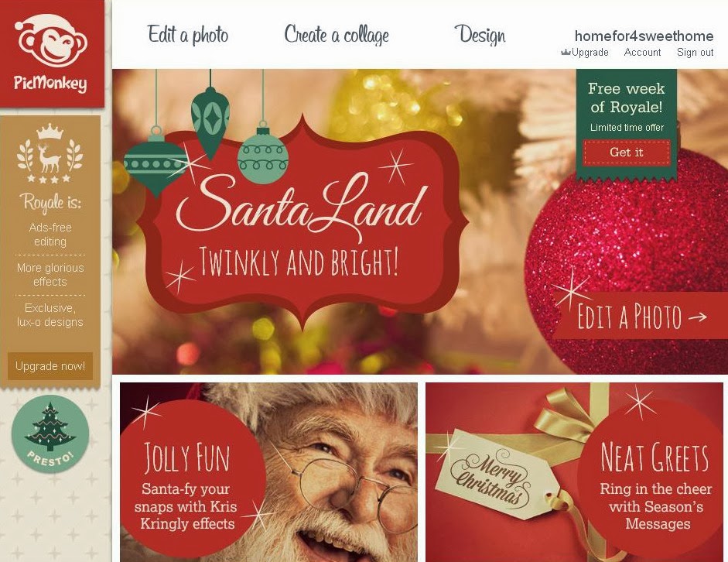Viewport: 728px width, 562px height.
Task: Click the arrow on Edit a Photo banner
Action: click(x=697, y=317)
